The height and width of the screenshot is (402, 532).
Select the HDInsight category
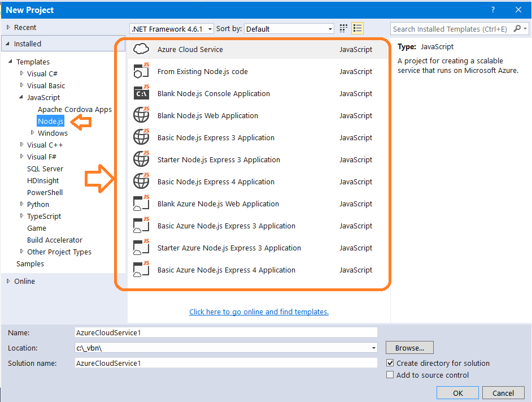(43, 180)
